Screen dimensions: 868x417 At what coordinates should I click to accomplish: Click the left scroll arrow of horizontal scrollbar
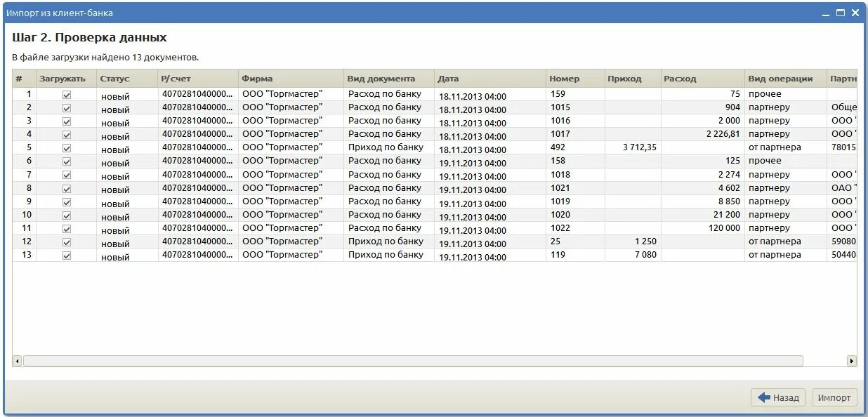pyautogui.click(x=17, y=361)
